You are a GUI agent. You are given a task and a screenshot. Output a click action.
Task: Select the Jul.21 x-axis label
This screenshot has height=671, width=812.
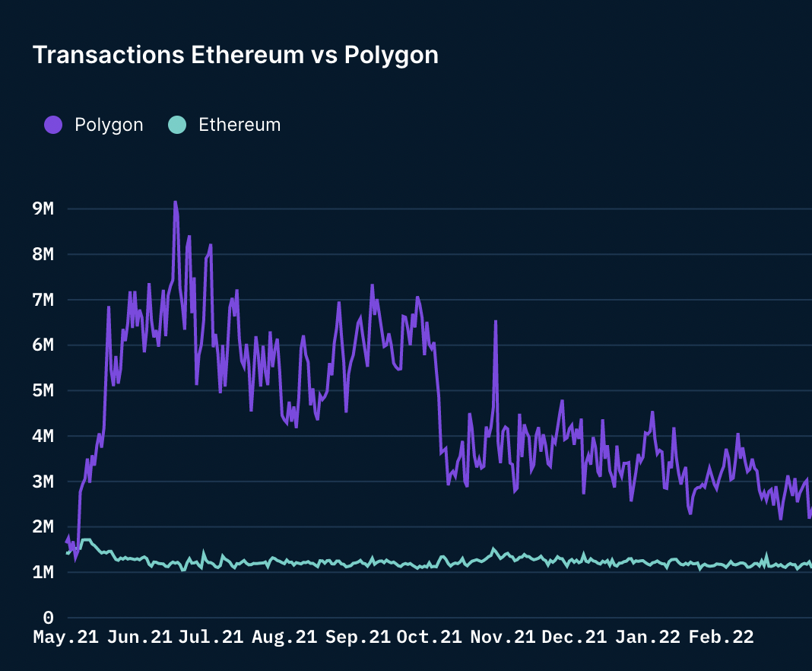(x=211, y=637)
